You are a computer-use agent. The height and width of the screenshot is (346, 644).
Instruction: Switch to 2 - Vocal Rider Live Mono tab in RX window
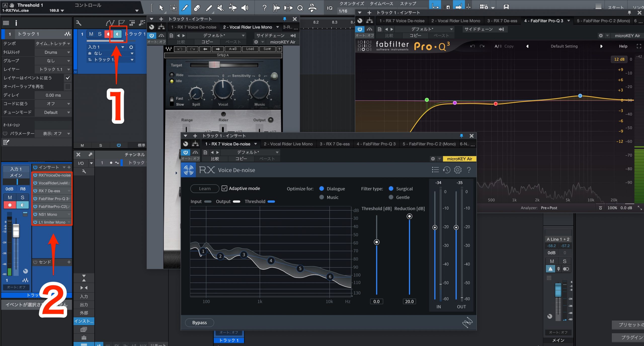pos(288,144)
